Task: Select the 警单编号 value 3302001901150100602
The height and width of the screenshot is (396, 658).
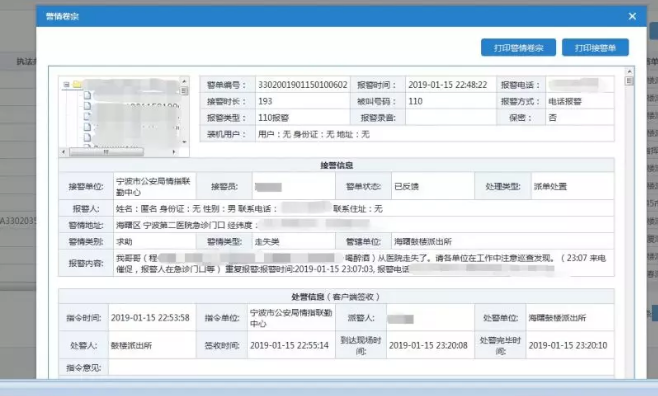Action: 303,85
